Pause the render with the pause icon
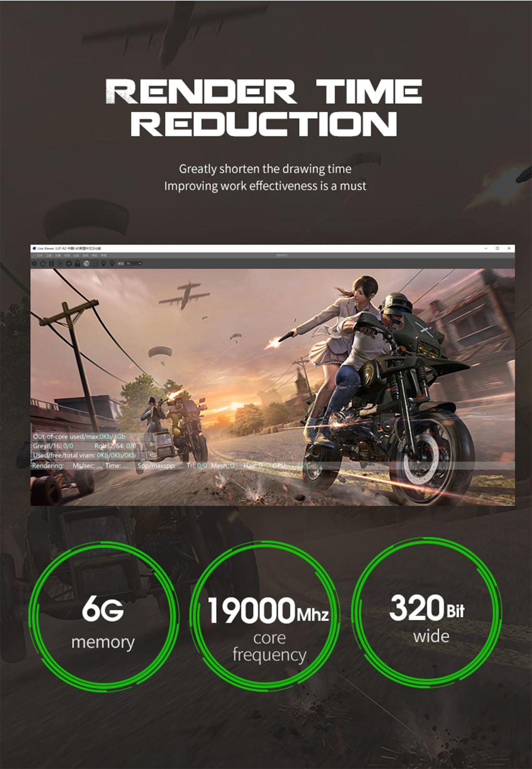The image size is (532, 769). pyautogui.click(x=51, y=263)
